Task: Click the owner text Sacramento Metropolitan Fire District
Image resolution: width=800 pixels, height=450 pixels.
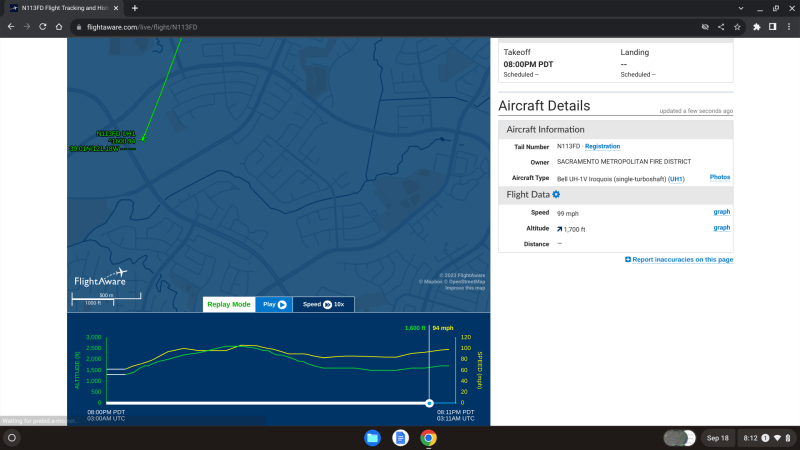Action: (623, 162)
